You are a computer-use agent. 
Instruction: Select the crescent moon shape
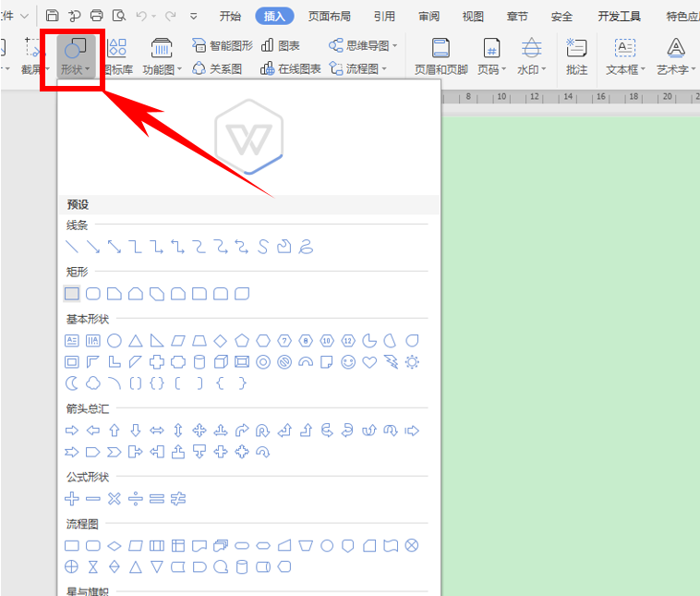pos(72,383)
